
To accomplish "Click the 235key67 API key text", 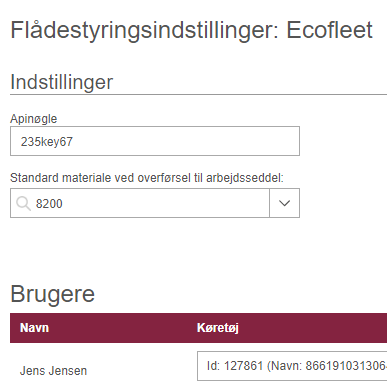I will click(x=47, y=142).
